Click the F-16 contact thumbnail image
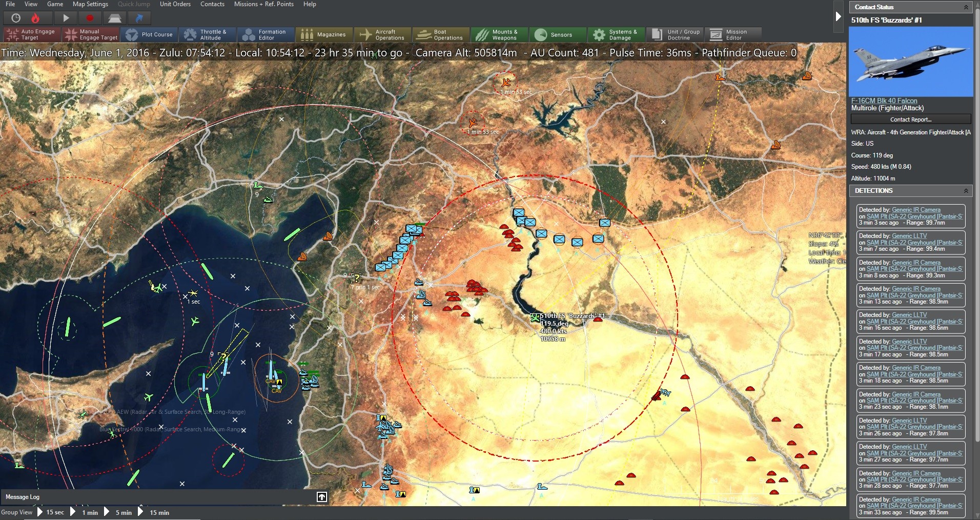 (911, 62)
